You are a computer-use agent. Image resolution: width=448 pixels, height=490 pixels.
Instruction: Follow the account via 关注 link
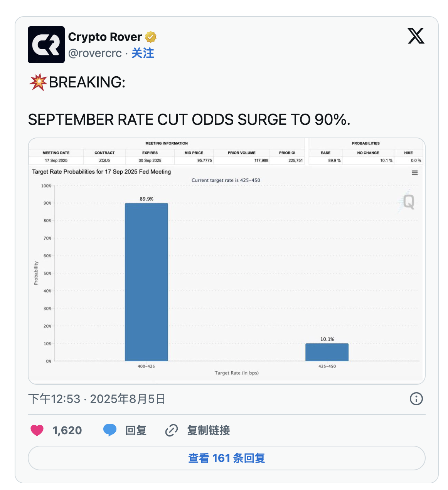[x=143, y=53]
